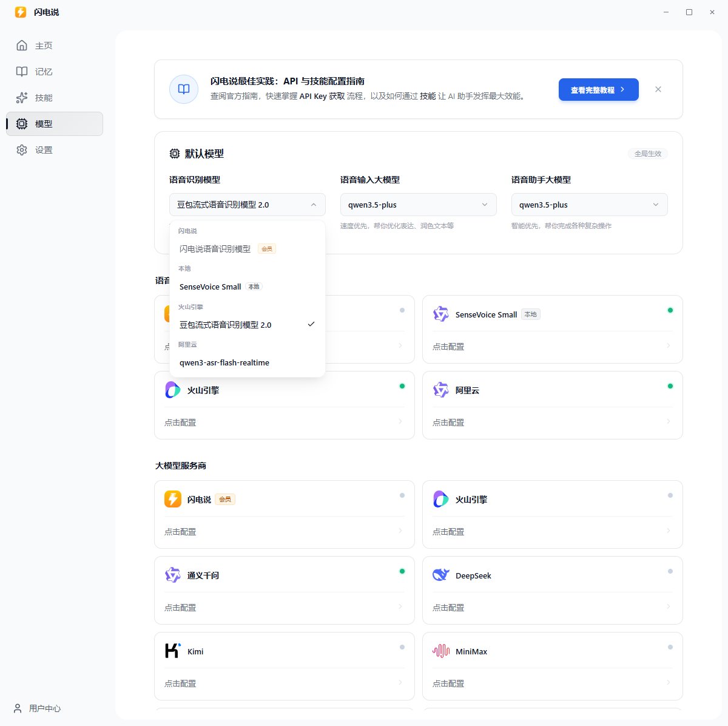Open 用户中心 user center
The image size is (728, 726).
(38, 708)
